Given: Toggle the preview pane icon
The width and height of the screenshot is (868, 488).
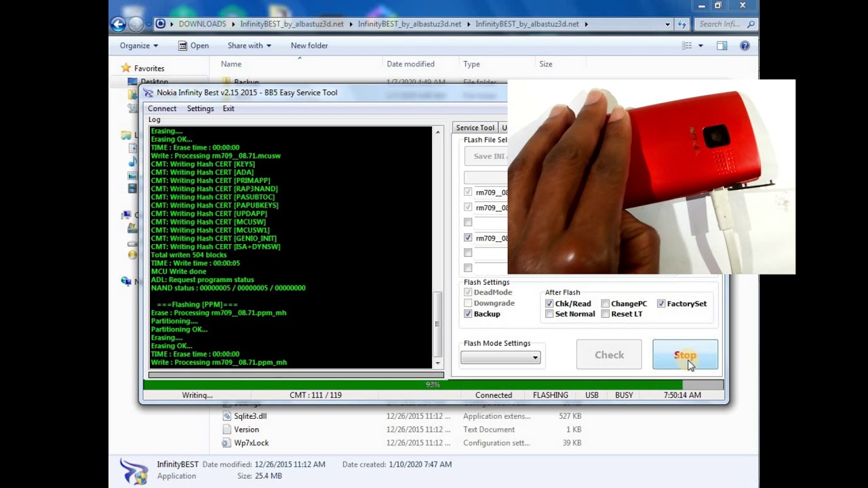Looking at the screenshot, I should [722, 45].
